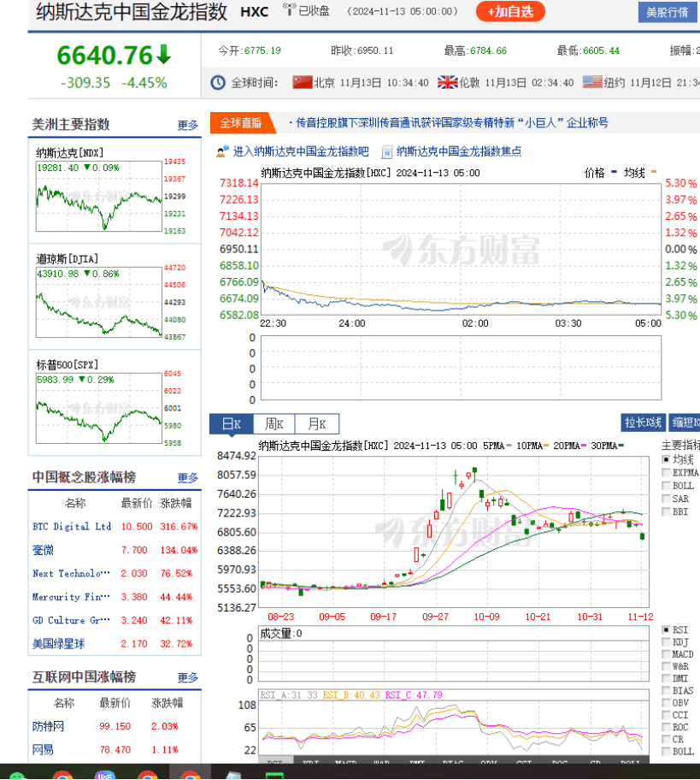Click the 今开:6775.19 value

click(x=250, y=50)
